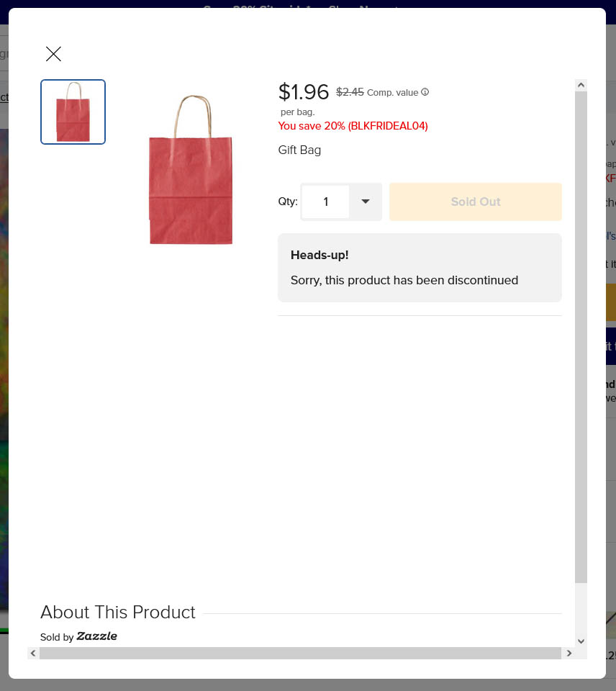This screenshot has height=691, width=616.
Task: Click the About This Product heading
Action: (x=117, y=612)
